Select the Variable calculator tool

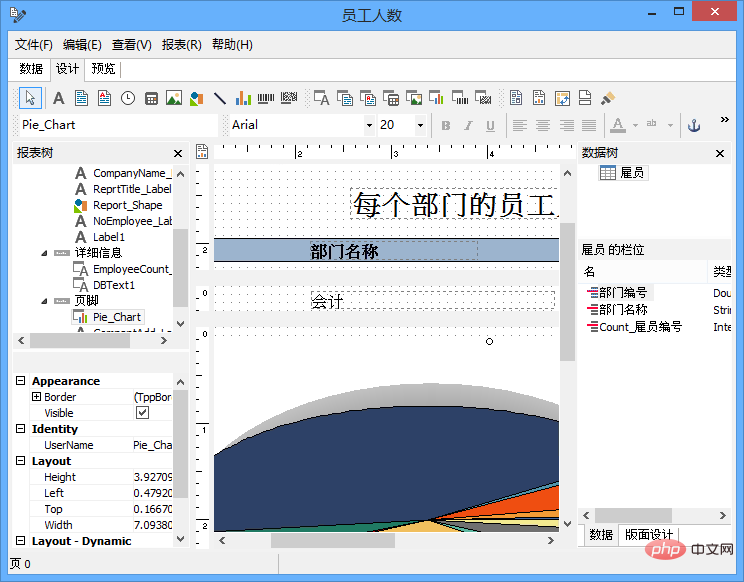coord(151,98)
